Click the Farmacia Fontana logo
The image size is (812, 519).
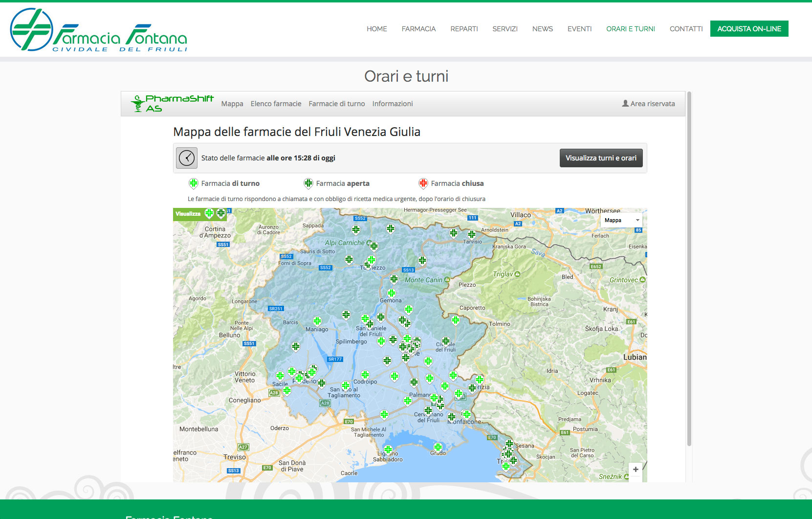coord(98,30)
